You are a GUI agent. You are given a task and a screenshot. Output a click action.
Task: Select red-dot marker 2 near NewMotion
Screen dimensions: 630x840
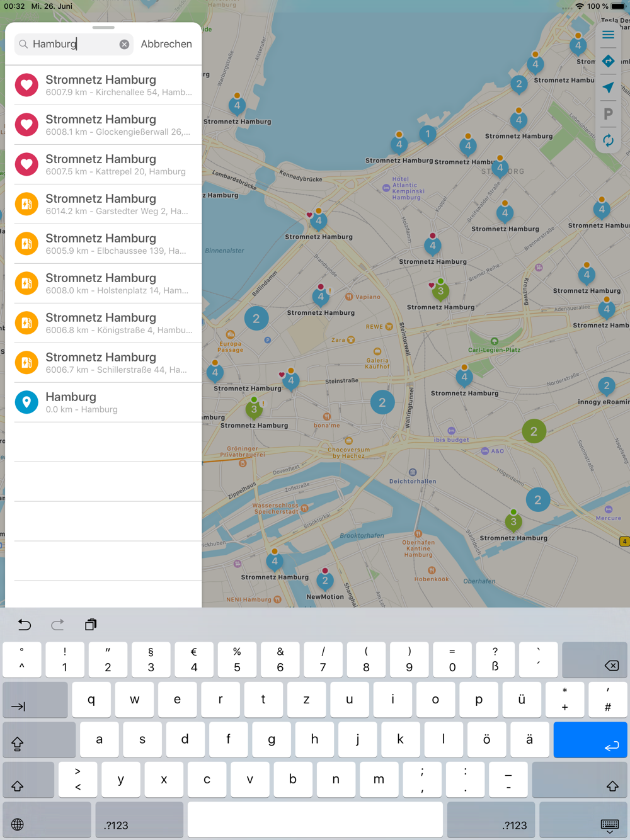325,579
